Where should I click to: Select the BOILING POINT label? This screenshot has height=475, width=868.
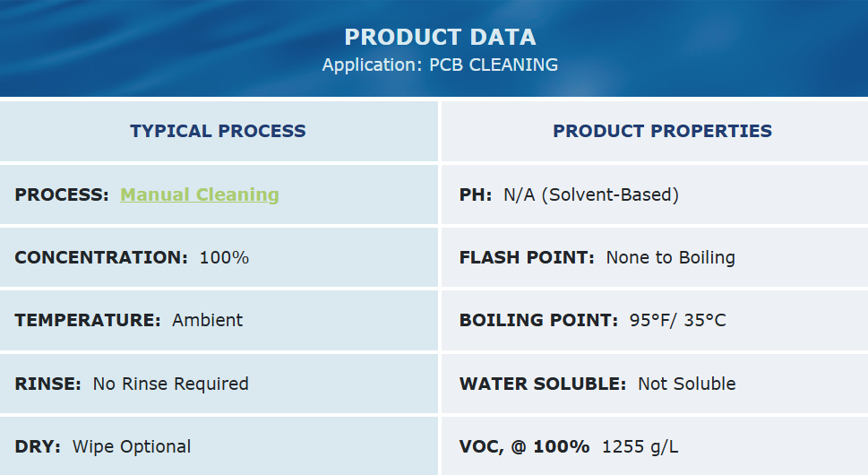tap(538, 321)
